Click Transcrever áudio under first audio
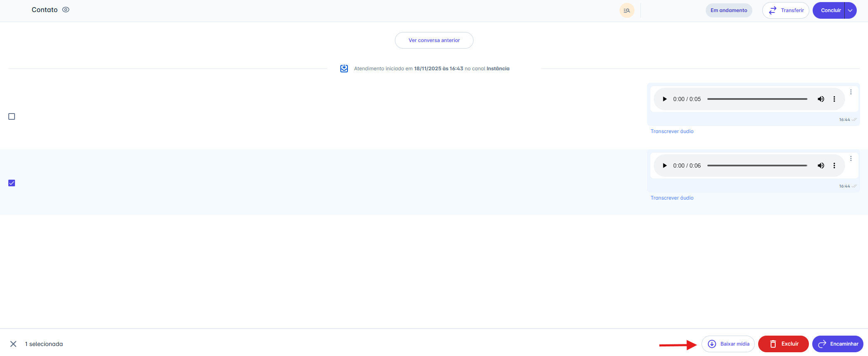 (x=672, y=131)
